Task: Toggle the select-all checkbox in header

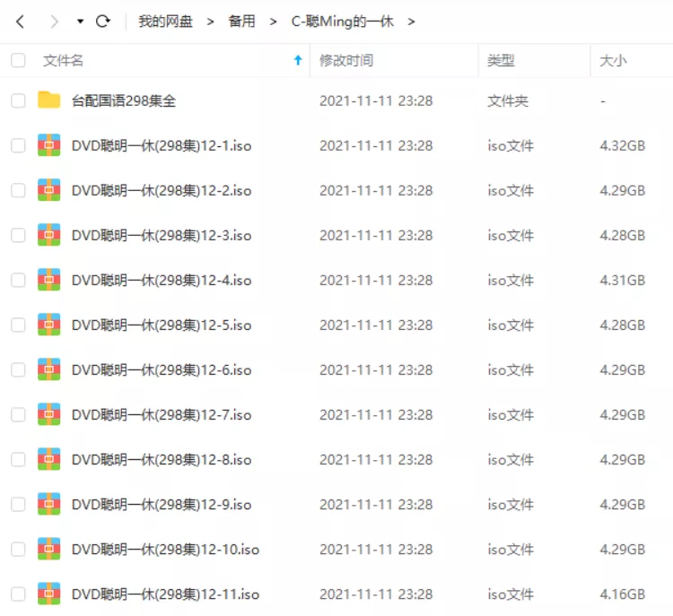Action: (18, 60)
